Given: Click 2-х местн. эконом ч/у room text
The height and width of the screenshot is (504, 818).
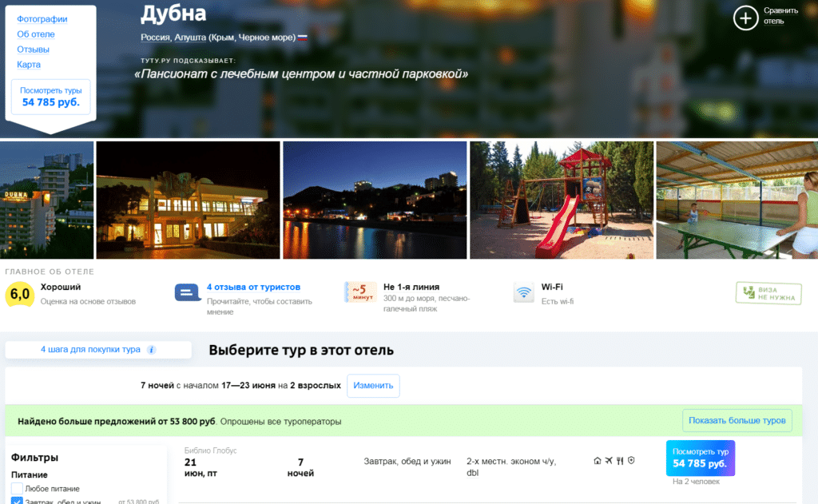Looking at the screenshot, I should [511, 467].
